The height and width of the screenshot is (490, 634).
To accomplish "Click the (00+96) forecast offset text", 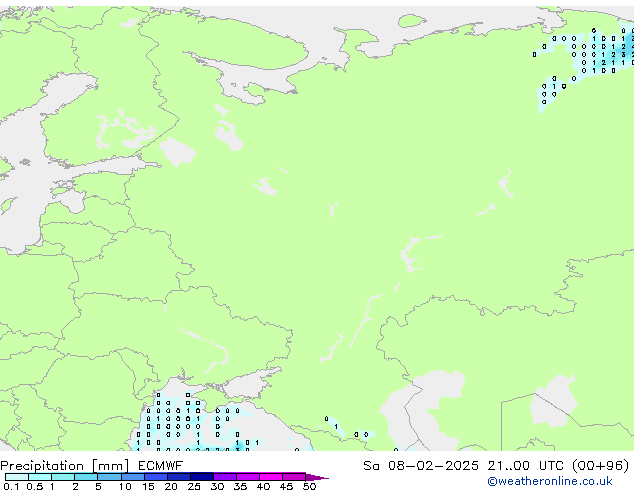I will (601, 466).
